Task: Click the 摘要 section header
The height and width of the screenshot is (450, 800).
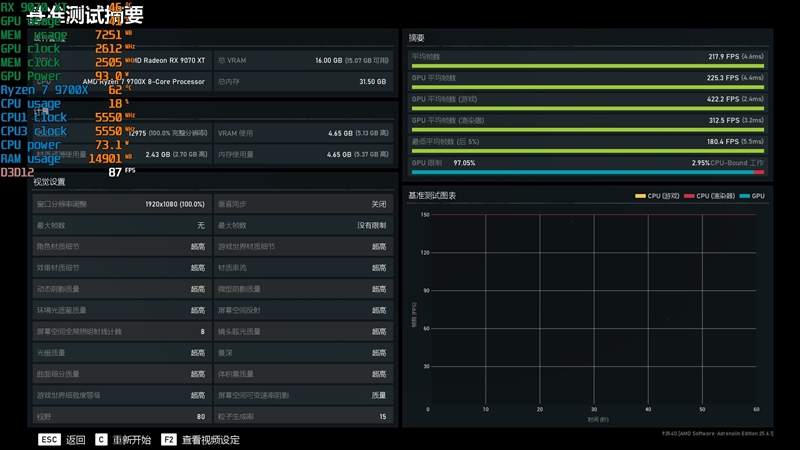Action: click(417, 37)
